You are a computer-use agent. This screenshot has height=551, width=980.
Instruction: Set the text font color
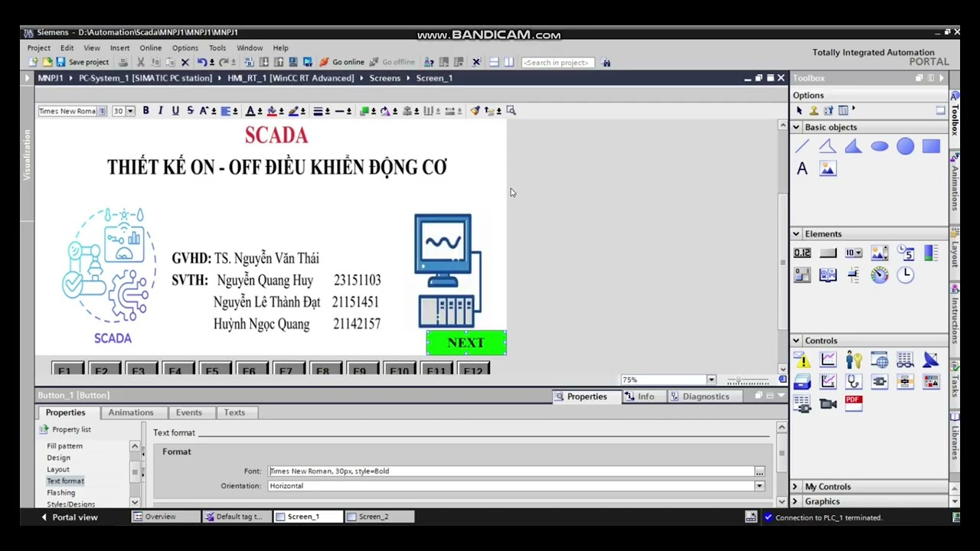250,111
